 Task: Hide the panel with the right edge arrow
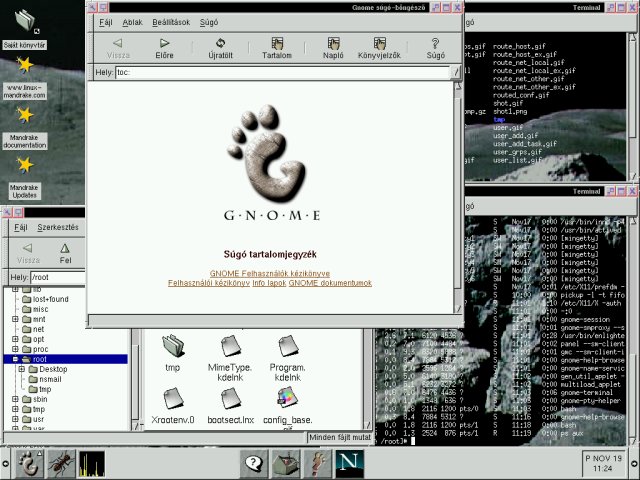coord(635,464)
